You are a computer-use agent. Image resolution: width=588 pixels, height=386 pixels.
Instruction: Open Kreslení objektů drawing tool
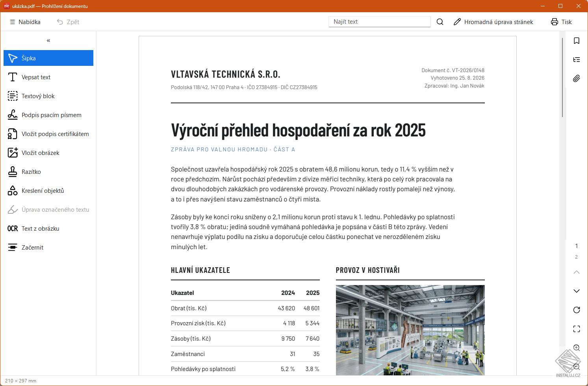[x=48, y=190]
